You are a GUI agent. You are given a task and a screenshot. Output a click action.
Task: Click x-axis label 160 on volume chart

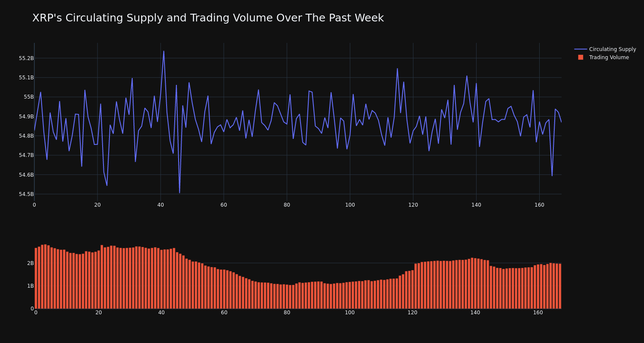point(538,313)
